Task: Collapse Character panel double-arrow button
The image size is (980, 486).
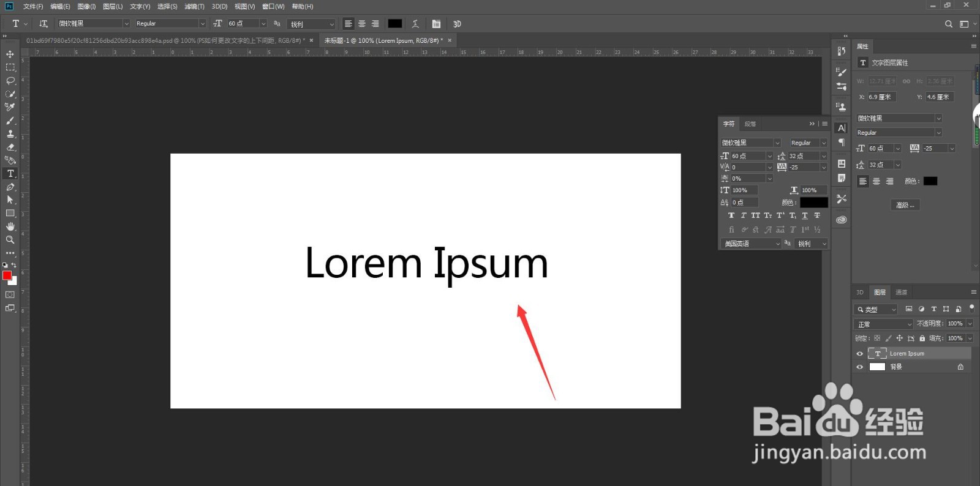Action: pos(812,124)
